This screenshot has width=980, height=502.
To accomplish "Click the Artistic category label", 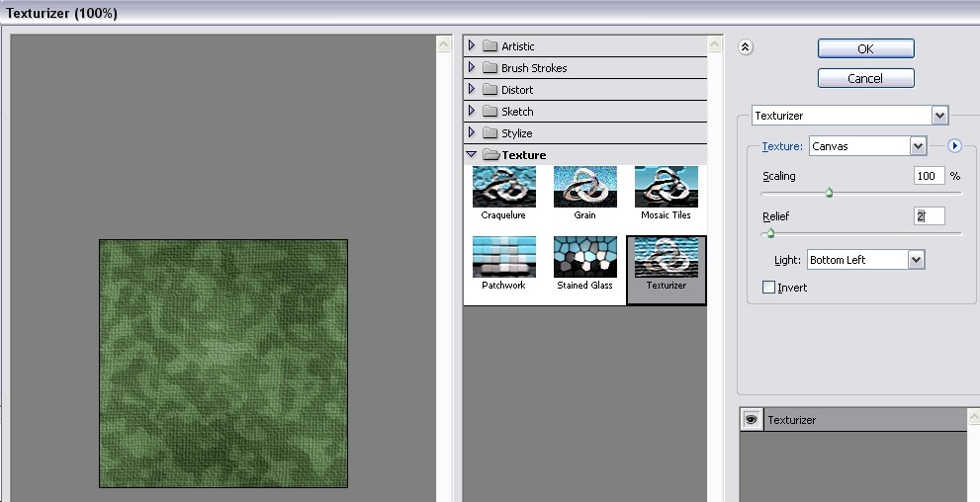I will [517, 46].
